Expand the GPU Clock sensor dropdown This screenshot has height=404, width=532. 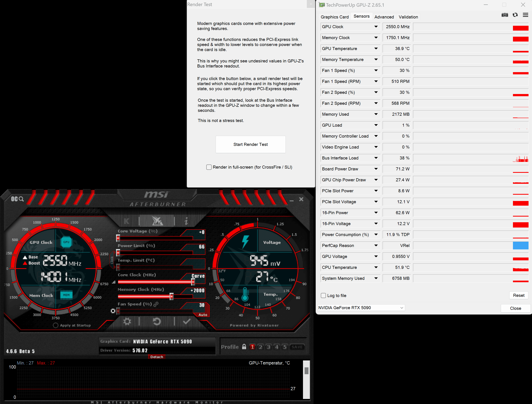(x=376, y=27)
